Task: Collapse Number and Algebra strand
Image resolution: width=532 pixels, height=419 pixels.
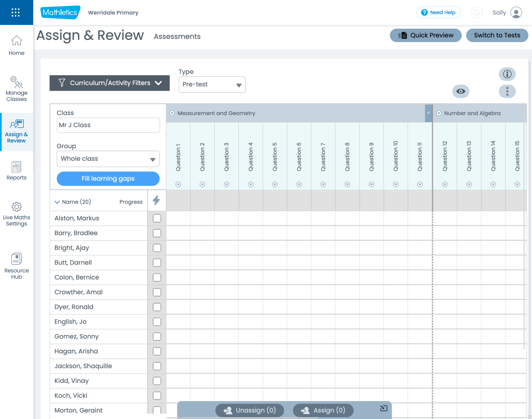Action: [x=439, y=113]
